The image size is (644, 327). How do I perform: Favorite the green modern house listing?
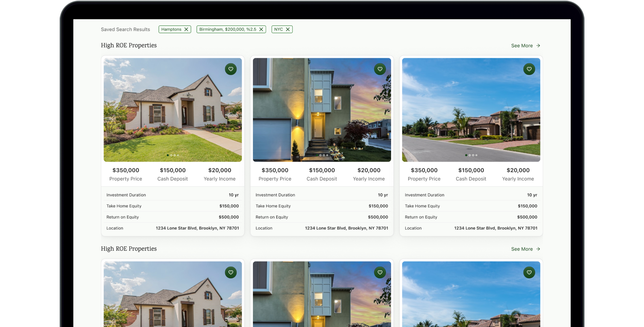click(x=380, y=69)
